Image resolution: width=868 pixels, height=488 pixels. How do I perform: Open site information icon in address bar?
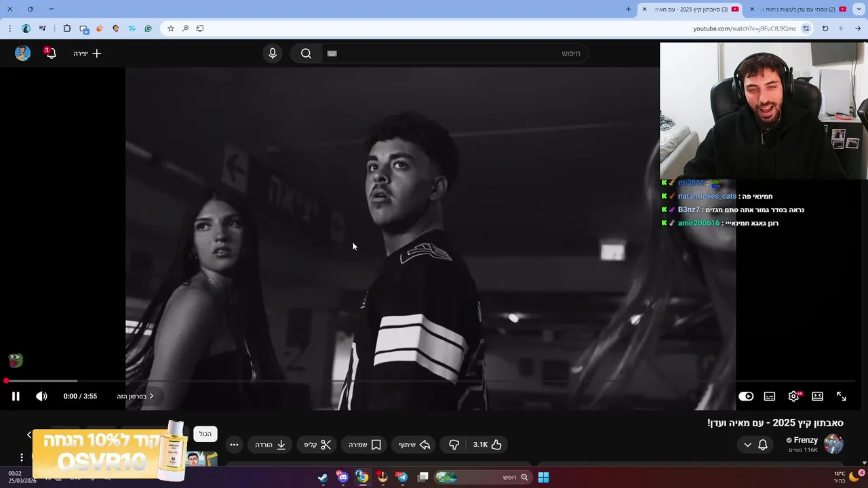point(806,28)
